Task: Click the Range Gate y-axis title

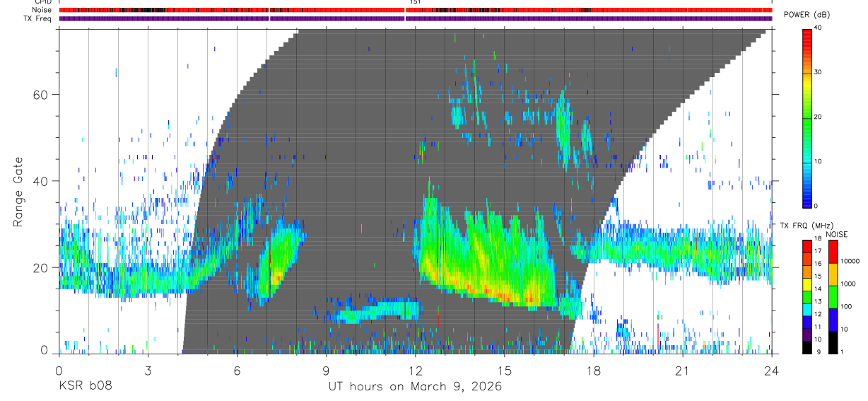Action: 18,192
